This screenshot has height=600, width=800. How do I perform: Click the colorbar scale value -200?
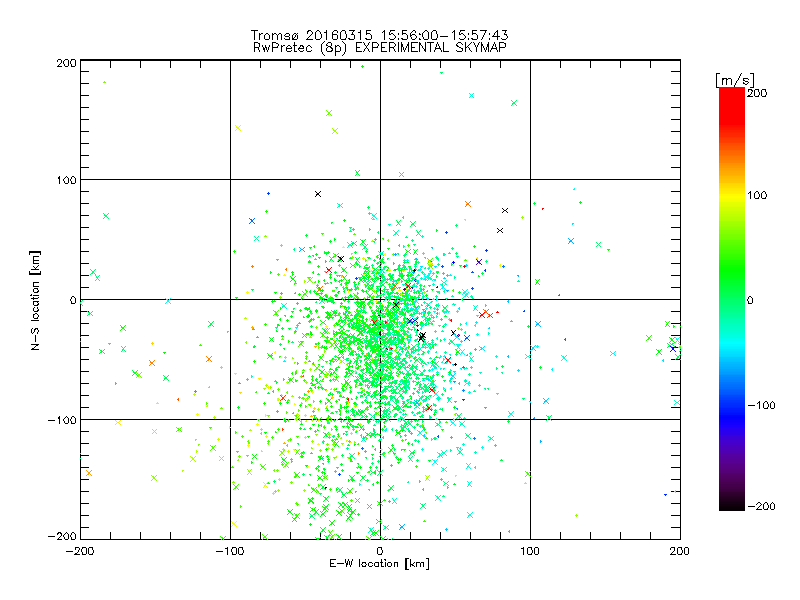761,506
